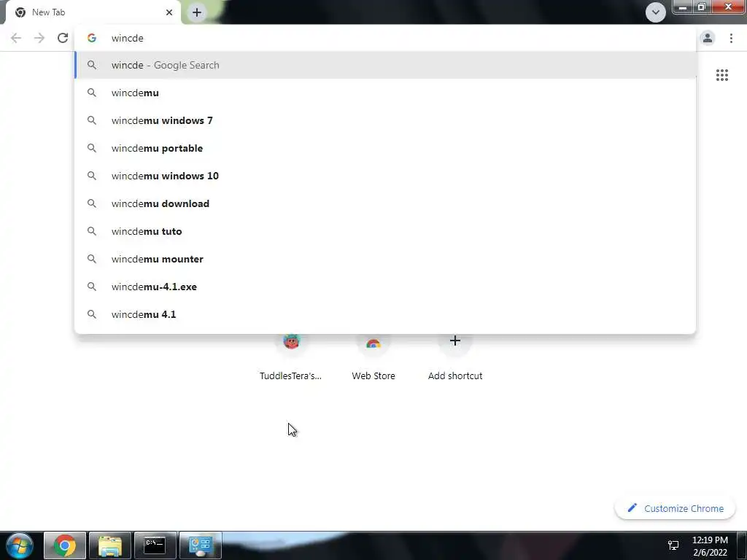Screen dimensions: 747x560
Task: Pick the 'wincdemu tuto' suggestion
Action: click(x=385, y=231)
